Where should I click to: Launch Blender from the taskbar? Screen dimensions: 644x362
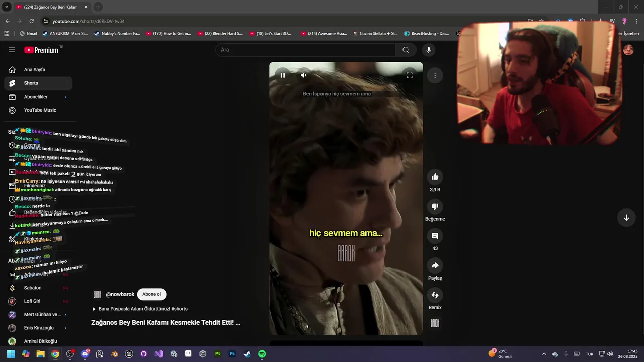coord(115,354)
